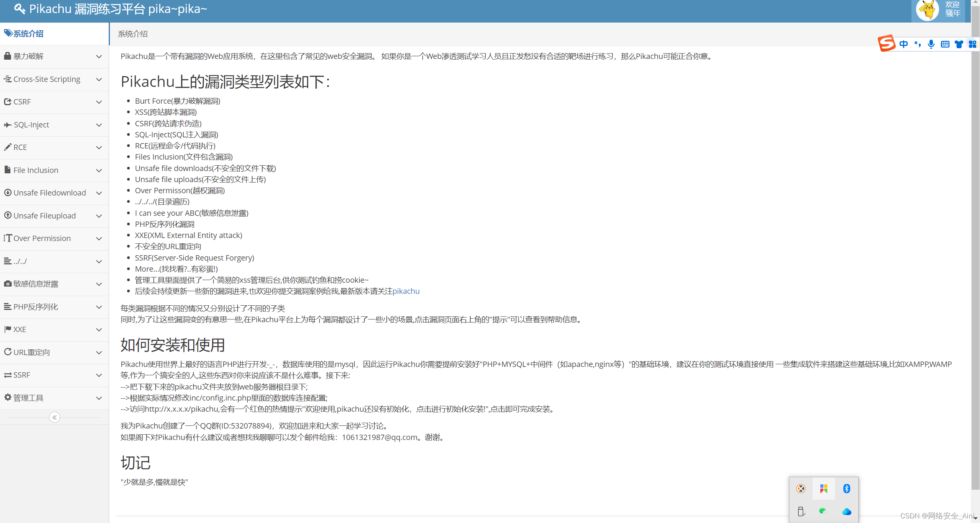This screenshot has height=523, width=980.
Task: Click the PHP反序列化 list icon
Action: point(7,306)
